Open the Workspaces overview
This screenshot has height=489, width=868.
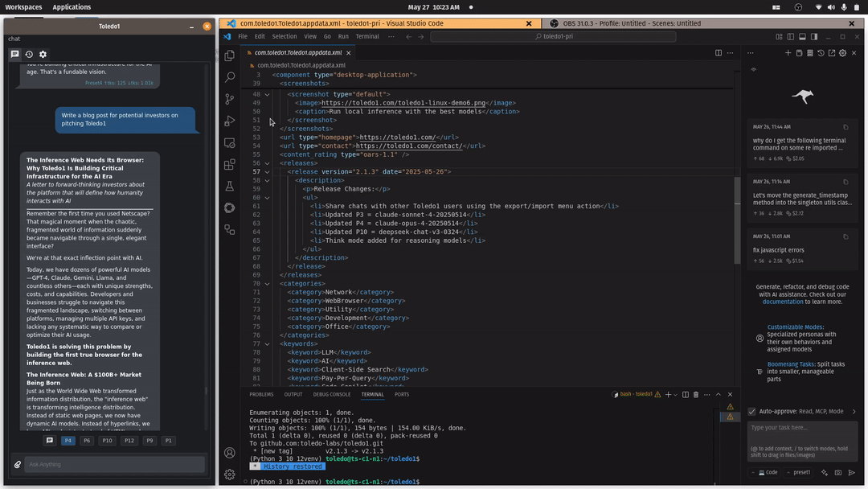coord(23,7)
